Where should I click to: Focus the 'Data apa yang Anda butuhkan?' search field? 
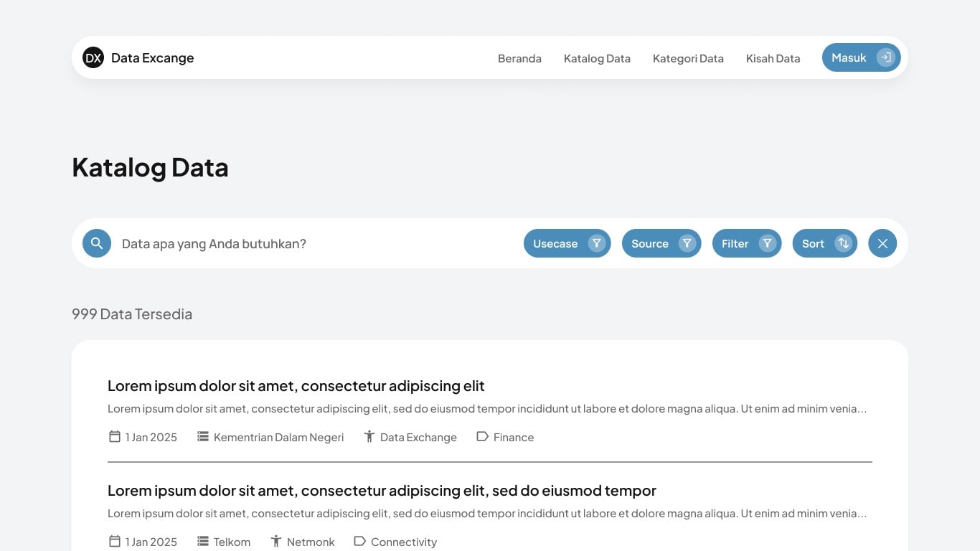point(316,244)
